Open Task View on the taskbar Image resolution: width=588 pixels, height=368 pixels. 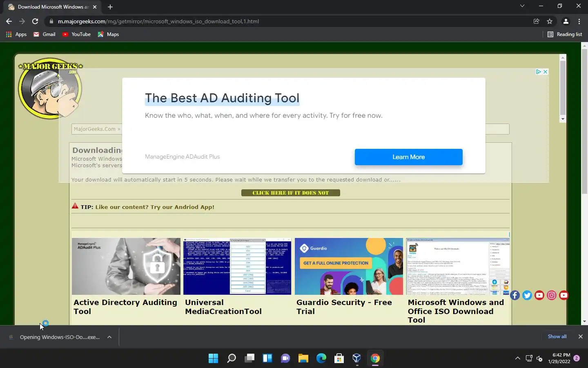click(249, 359)
